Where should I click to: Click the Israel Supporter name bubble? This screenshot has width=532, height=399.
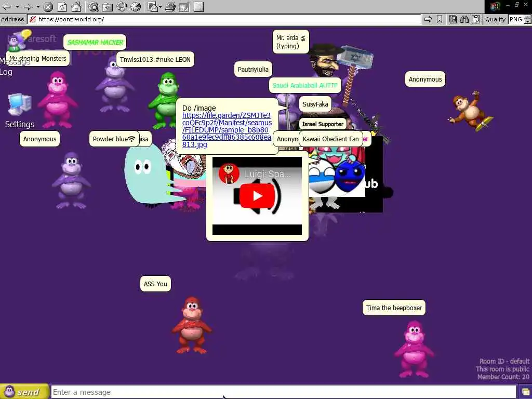pos(322,124)
